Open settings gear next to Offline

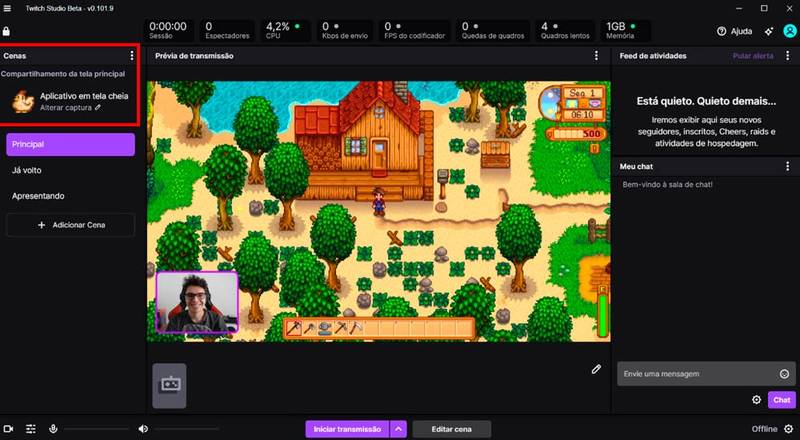[x=789, y=429]
